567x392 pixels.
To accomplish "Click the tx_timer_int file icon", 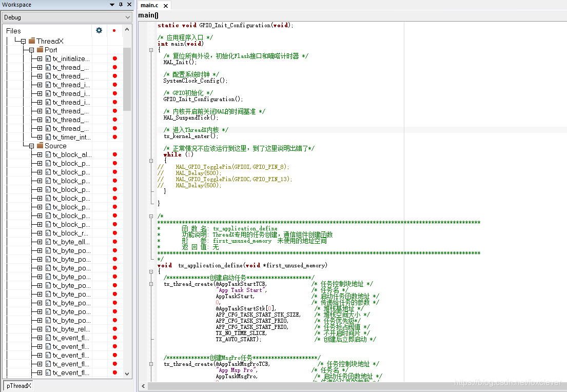I will point(48,137).
